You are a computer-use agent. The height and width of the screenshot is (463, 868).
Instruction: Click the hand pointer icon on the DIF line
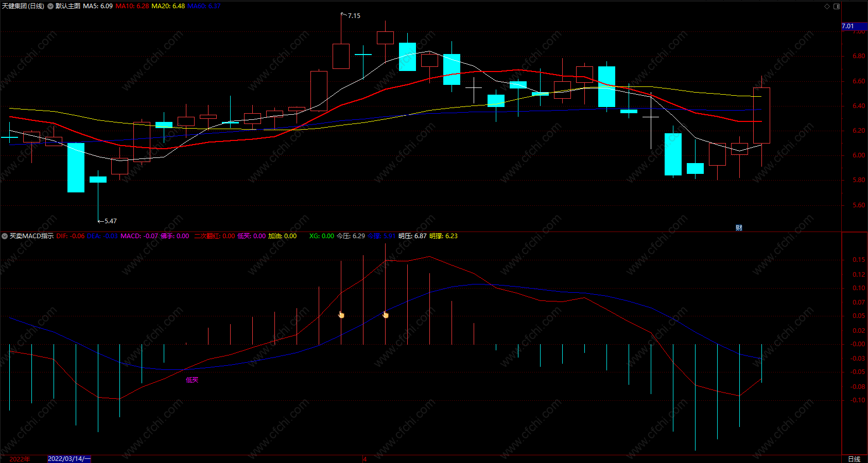[341, 314]
